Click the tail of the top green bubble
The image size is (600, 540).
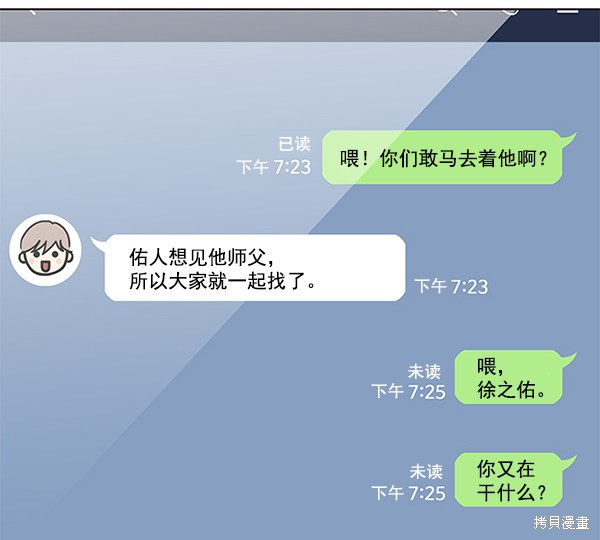coord(569,138)
